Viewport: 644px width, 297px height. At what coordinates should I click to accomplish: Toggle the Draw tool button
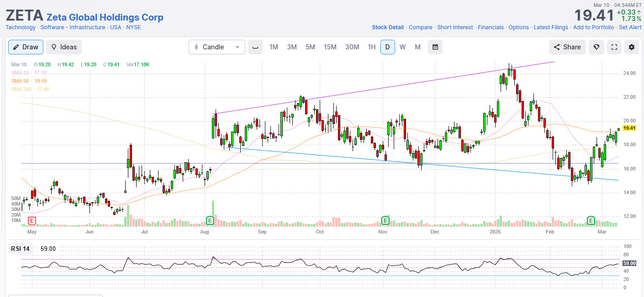pos(26,47)
